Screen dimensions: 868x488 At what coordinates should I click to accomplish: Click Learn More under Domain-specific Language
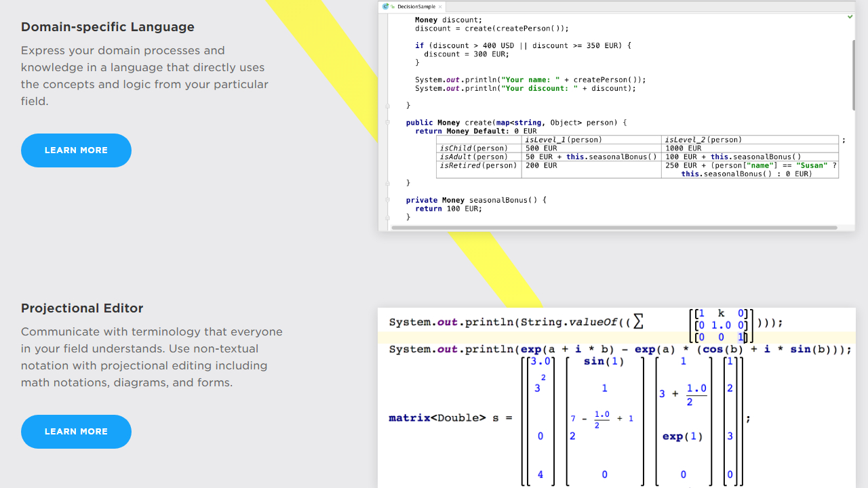pyautogui.click(x=76, y=150)
